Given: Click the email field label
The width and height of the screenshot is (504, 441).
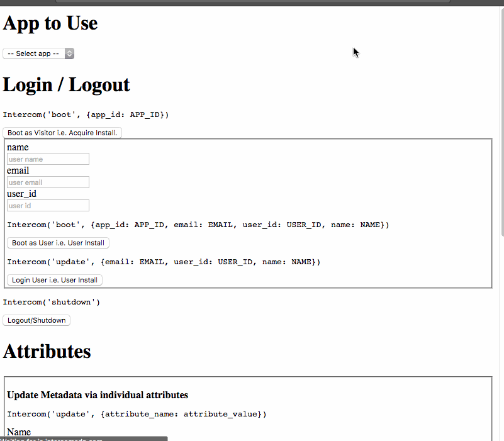Looking at the screenshot, I should click(18, 170).
